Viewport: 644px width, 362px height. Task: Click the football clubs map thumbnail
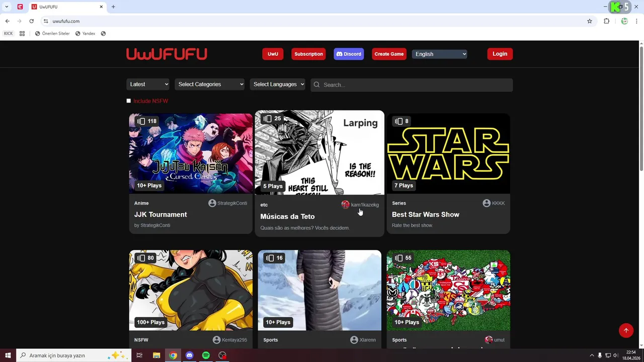point(448,290)
